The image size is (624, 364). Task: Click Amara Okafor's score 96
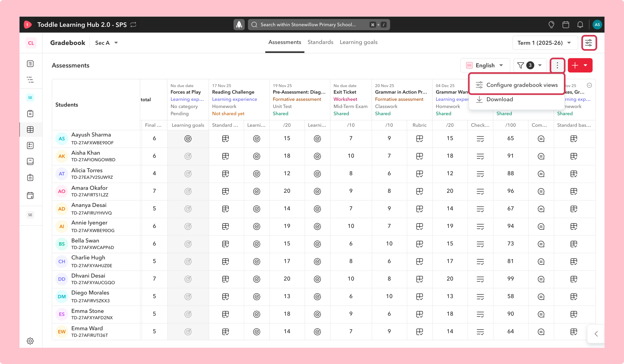coord(510,191)
